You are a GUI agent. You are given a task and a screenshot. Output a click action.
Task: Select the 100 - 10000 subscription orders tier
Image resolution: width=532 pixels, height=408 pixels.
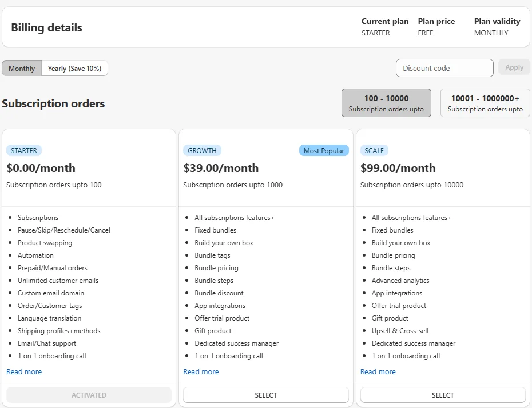pyautogui.click(x=386, y=103)
